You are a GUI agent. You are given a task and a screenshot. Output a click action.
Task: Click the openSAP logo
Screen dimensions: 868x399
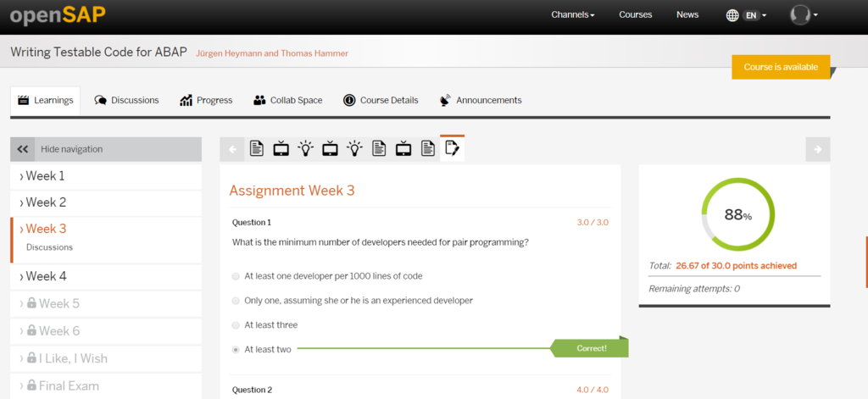58,15
